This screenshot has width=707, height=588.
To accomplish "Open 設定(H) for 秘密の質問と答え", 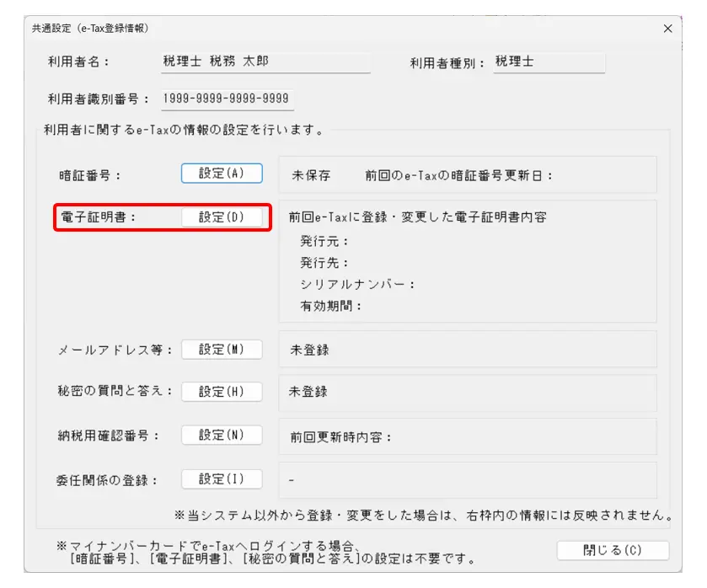I will (222, 392).
